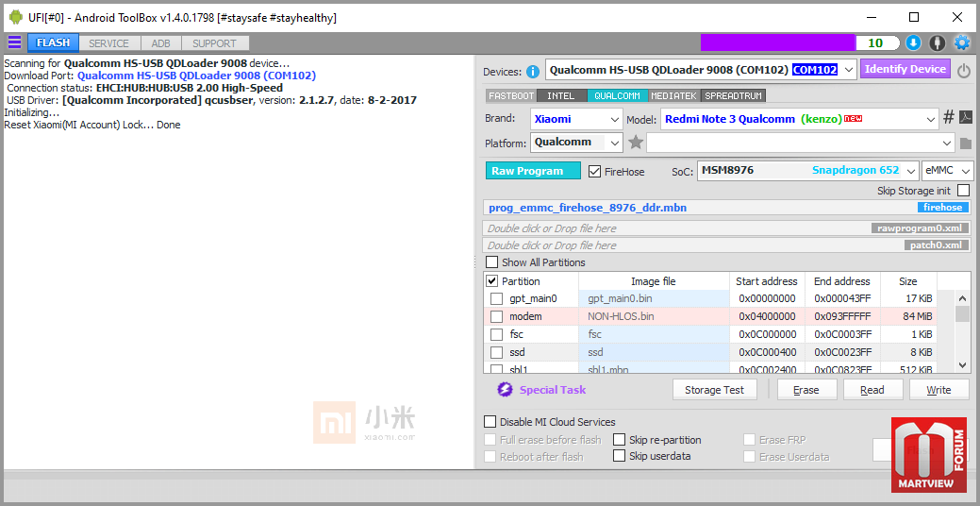Open the folder browse icon
This screenshot has width=980, height=506.
[965, 143]
